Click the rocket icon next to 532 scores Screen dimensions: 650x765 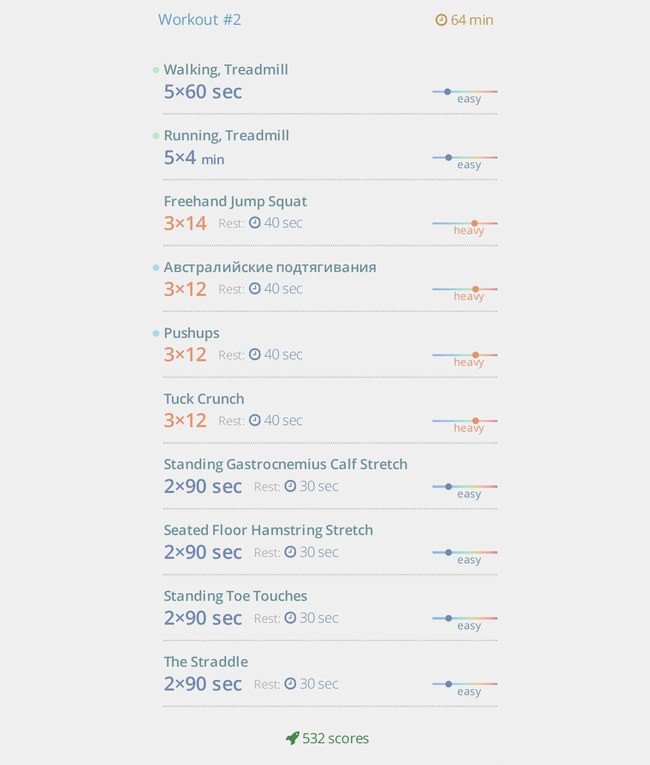point(292,738)
